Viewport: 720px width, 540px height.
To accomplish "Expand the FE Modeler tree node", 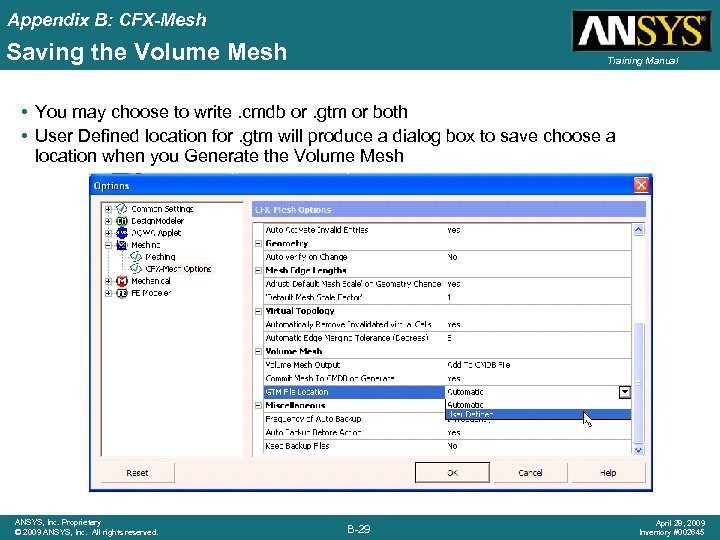I will click(x=108, y=292).
